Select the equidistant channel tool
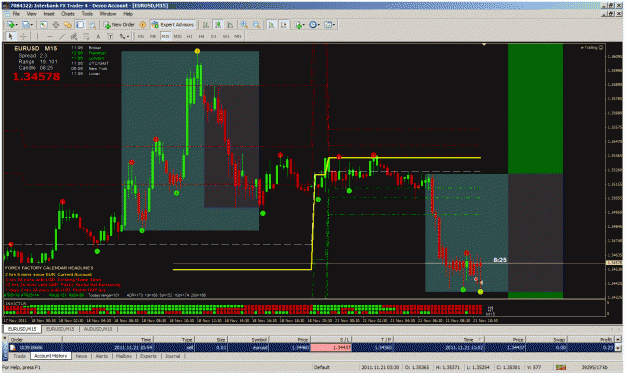This screenshot has width=625, height=373. [74, 36]
